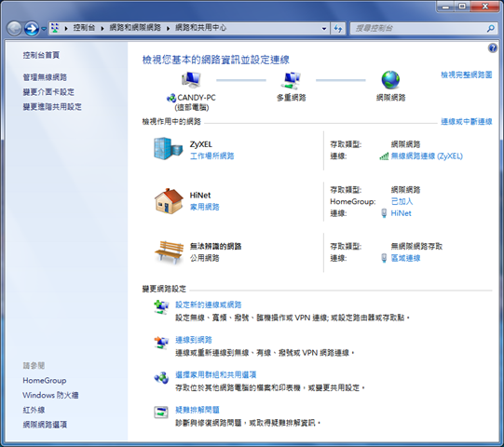Open Help via the question mark icon
Image resolution: width=504 pixels, height=447 pixels.
coord(493,48)
